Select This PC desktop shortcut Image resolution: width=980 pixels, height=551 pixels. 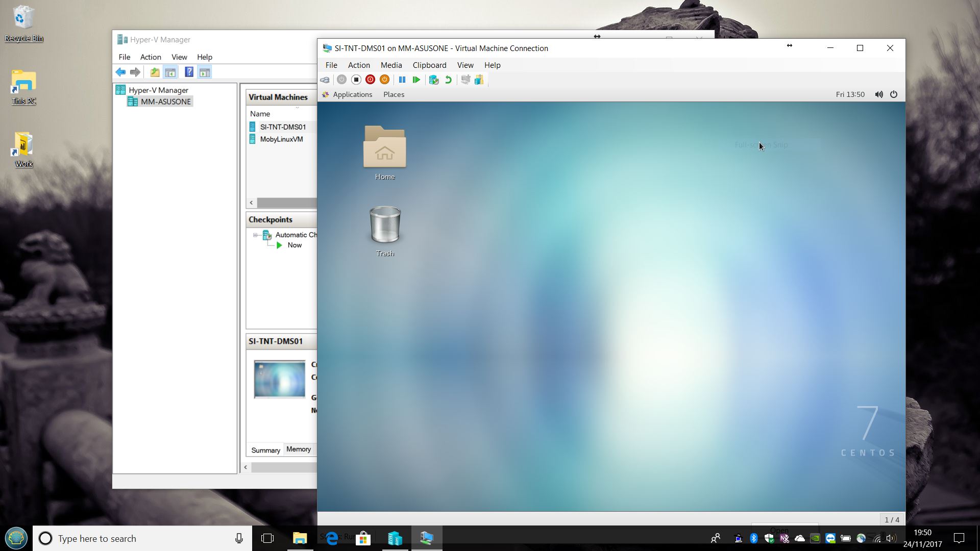(23, 87)
